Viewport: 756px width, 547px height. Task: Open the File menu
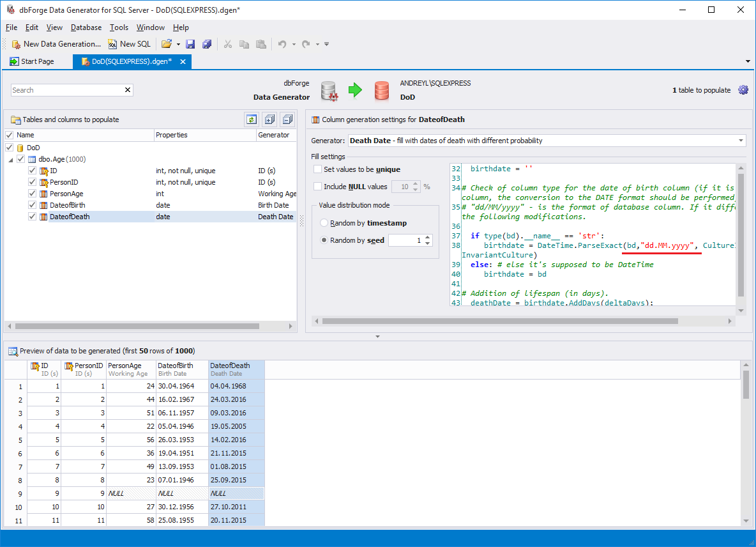pyautogui.click(x=11, y=27)
